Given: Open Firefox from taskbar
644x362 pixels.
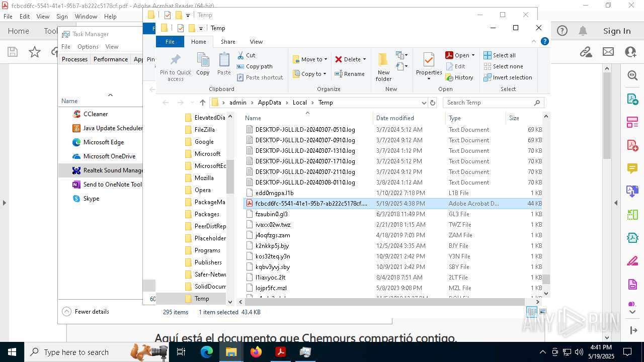Looking at the screenshot, I should (256, 352).
